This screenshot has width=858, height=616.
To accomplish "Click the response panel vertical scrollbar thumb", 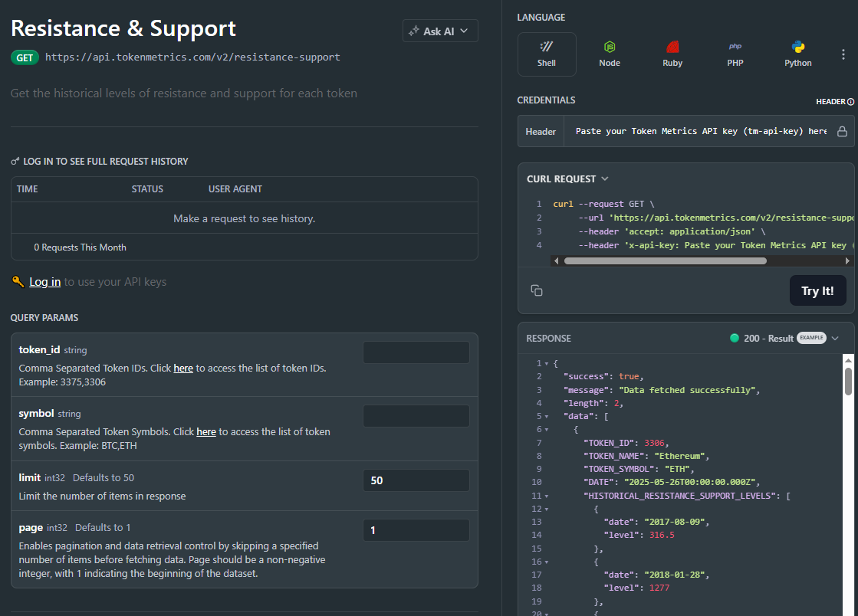I will click(848, 381).
